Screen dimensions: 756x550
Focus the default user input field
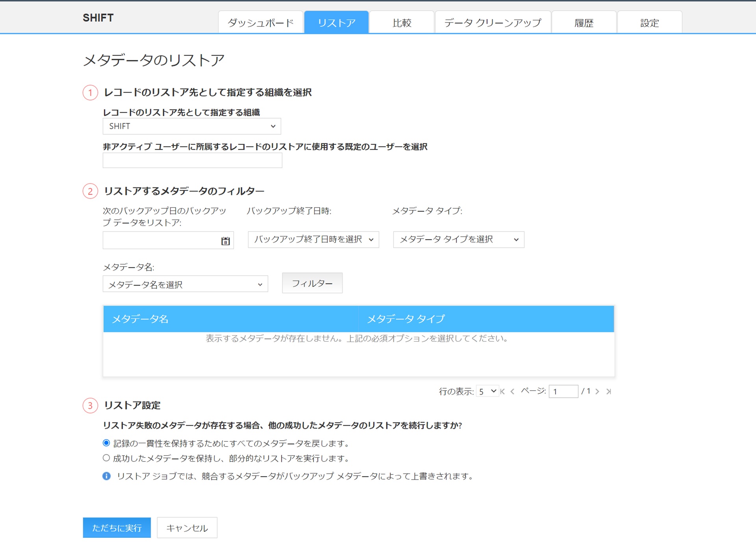[x=193, y=160]
